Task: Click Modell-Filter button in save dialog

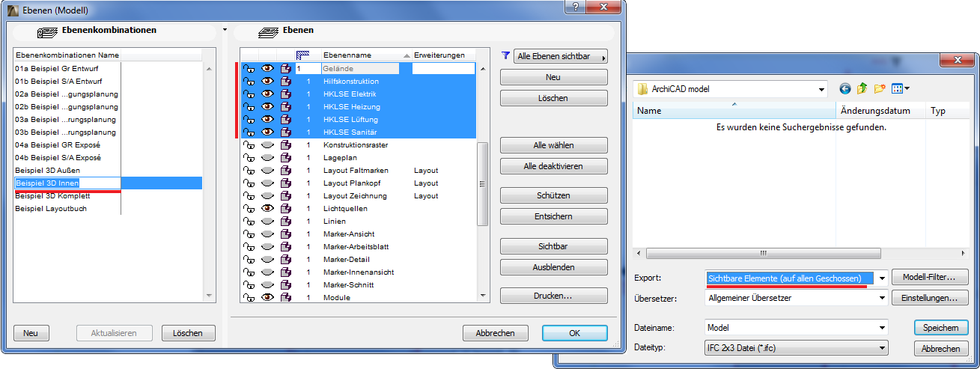Action: [931, 278]
